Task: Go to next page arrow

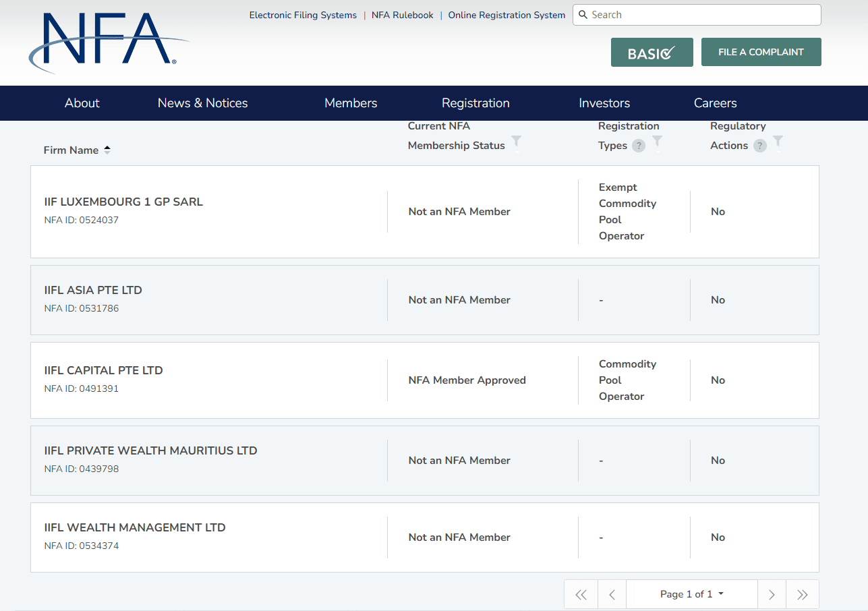Action: [772, 594]
